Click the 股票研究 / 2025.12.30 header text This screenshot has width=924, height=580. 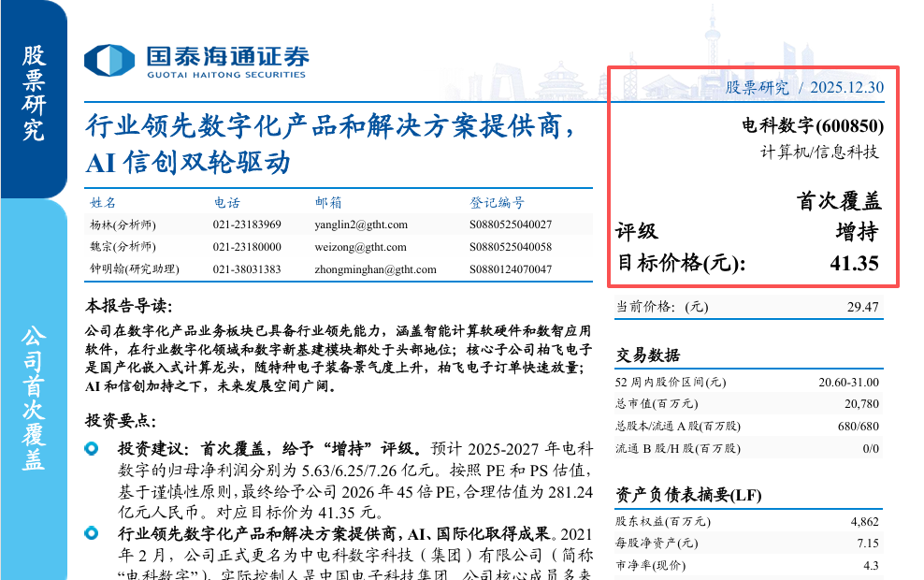tap(804, 87)
